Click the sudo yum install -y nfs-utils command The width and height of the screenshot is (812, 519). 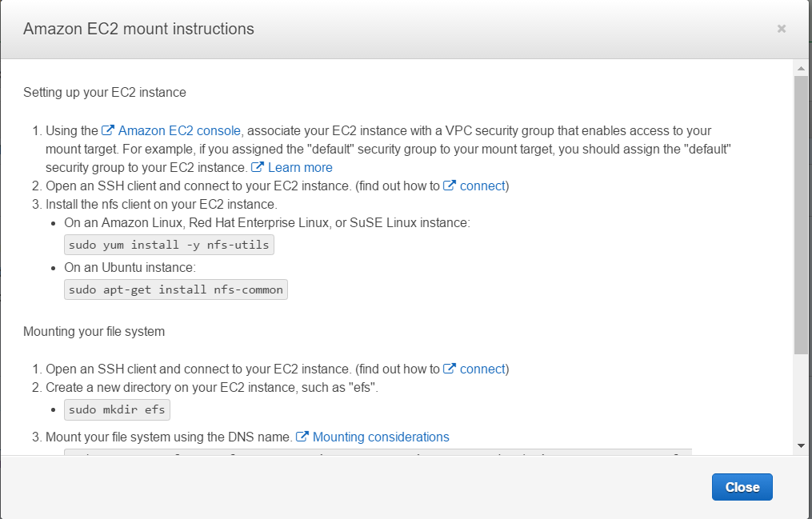[x=169, y=245]
